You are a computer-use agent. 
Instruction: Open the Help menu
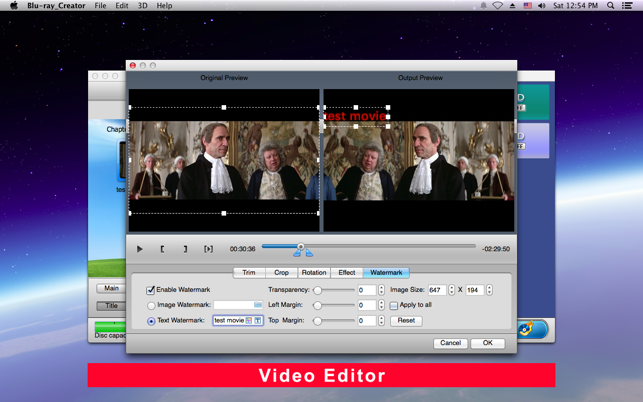pyautogui.click(x=164, y=6)
